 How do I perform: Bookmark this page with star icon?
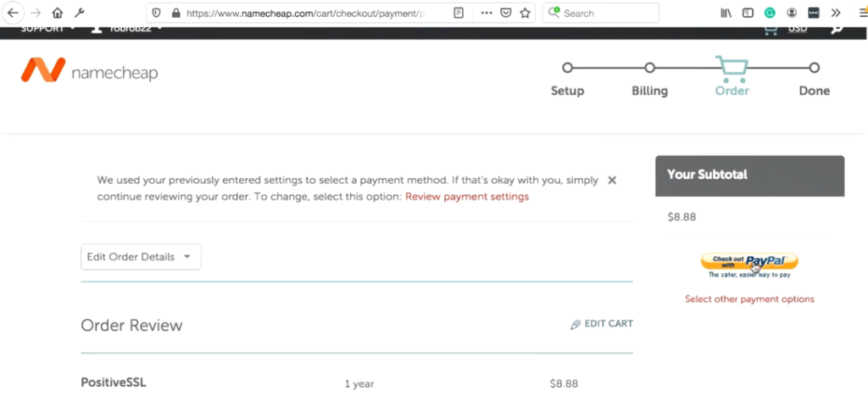pyautogui.click(x=525, y=14)
